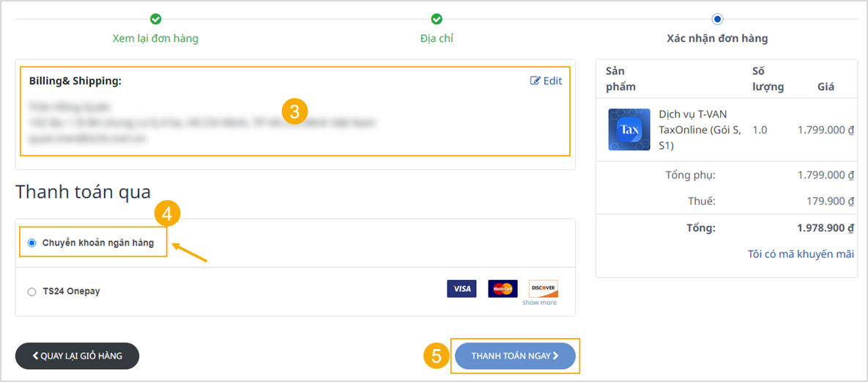
Task: Select Chuyển khoản ngân hàng radio option
Action: (x=31, y=243)
